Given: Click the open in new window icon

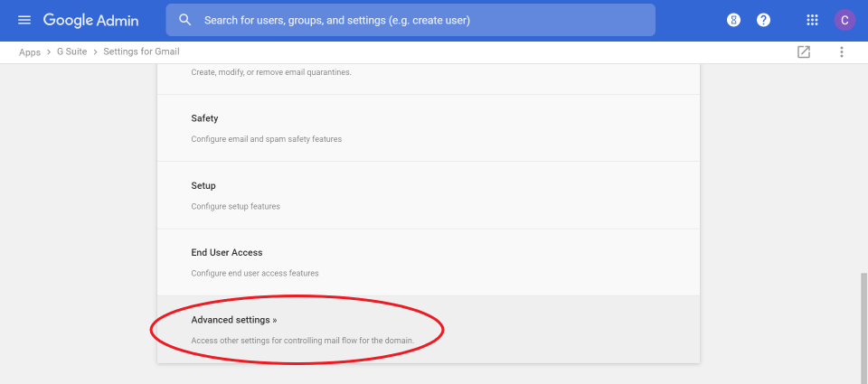Looking at the screenshot, I should [803, 52].
